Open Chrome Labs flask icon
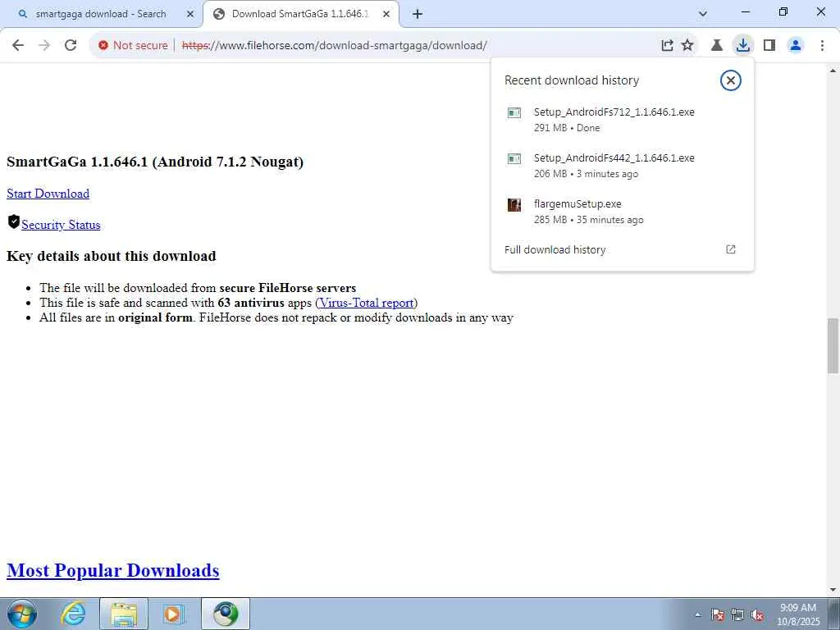 point(717,46)
